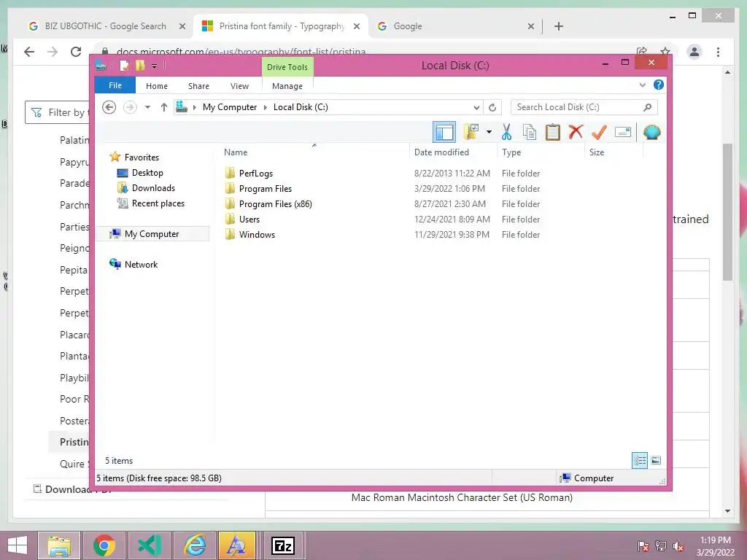
Task: Open a new Chrome tab with plus
Action: click(x=559, y=26)
